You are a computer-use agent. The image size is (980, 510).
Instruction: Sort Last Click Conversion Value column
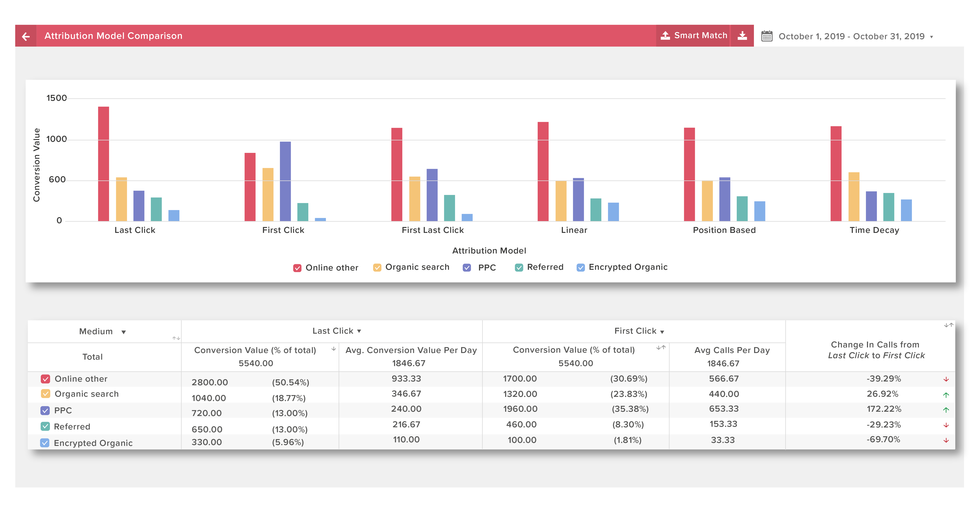(x=333, y=349)
